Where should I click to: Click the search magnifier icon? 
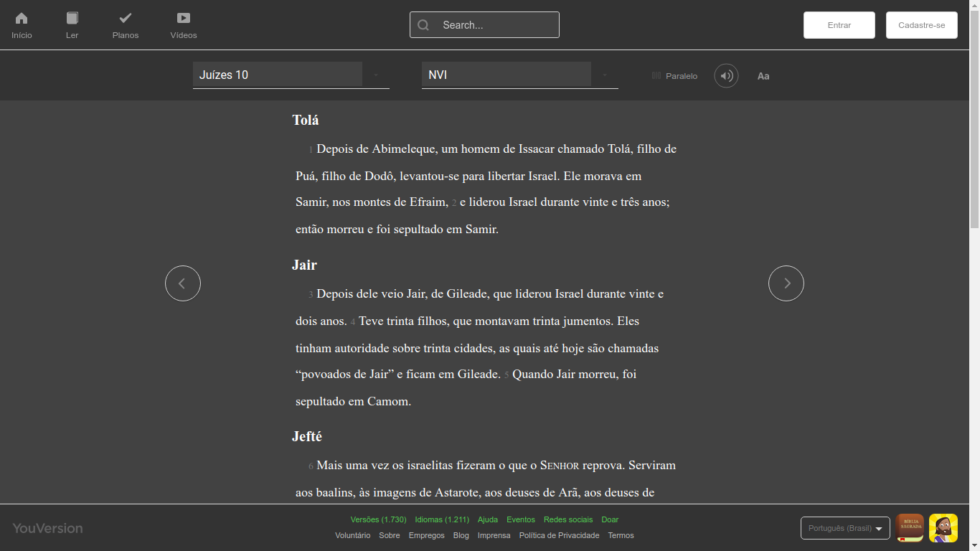(423, 24)
